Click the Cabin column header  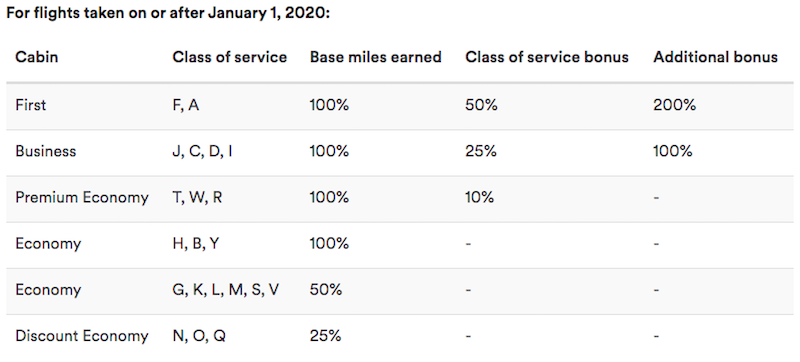coord(36,57)
